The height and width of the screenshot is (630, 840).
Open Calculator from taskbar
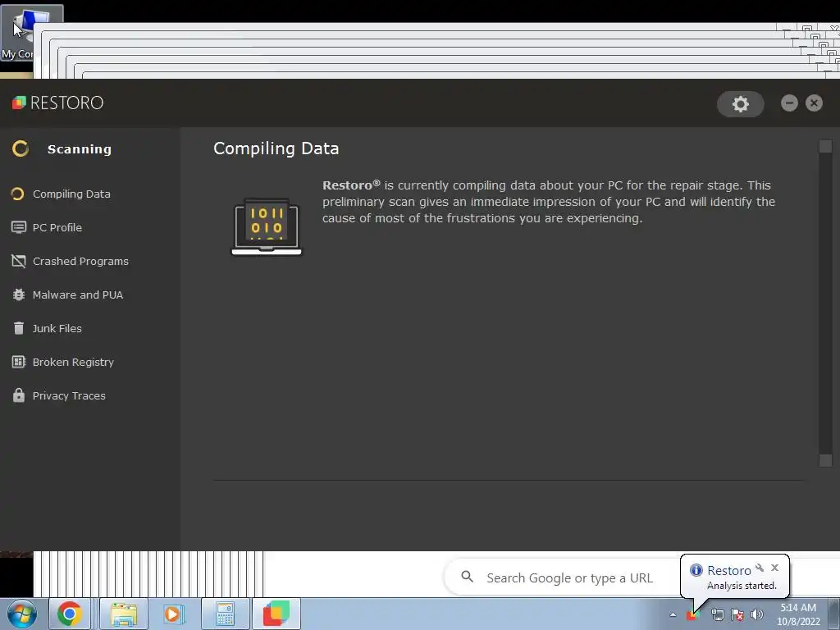(x=225, y=614)
